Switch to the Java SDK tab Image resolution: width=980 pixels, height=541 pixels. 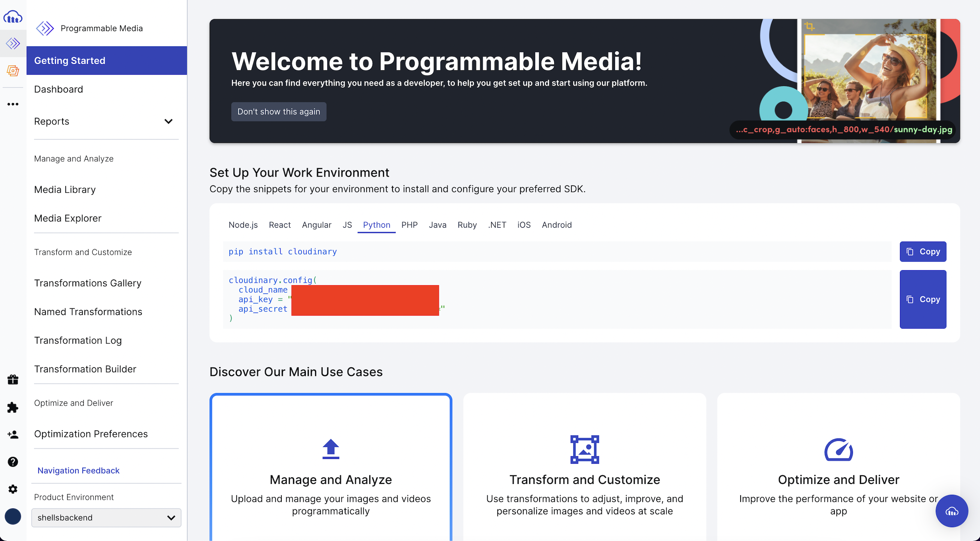point(437,225)
